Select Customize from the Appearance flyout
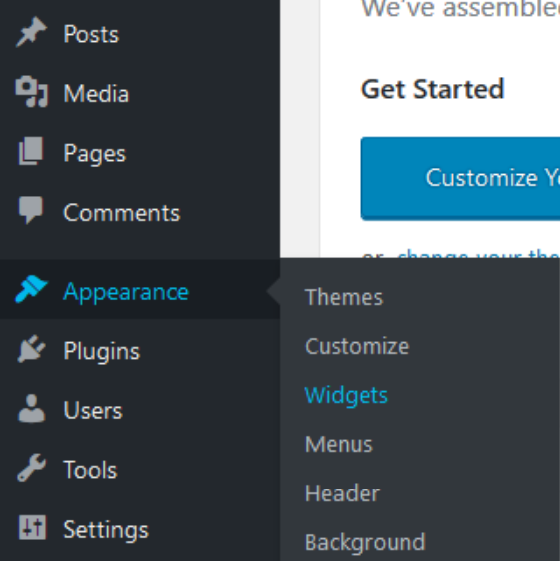 click(357, 346)
